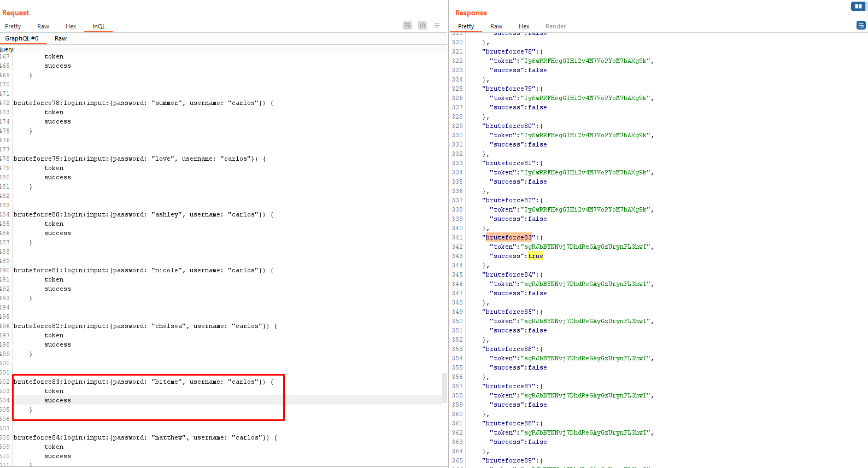Click the "bruteforce82" key in Response
The image size is (868, 468).
509,200
